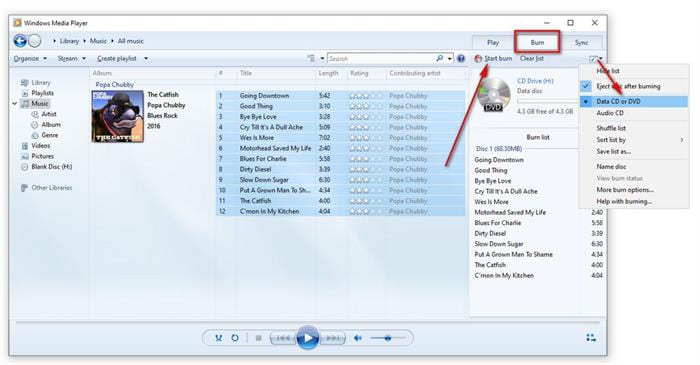This screenshot has width=700, height=365.
Task: Open the Help question mark icon
Action: pos(461,58)
